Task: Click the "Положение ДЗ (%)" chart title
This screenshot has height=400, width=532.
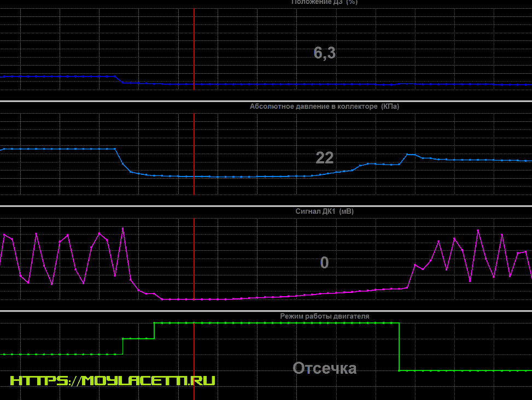Action: 324,2
